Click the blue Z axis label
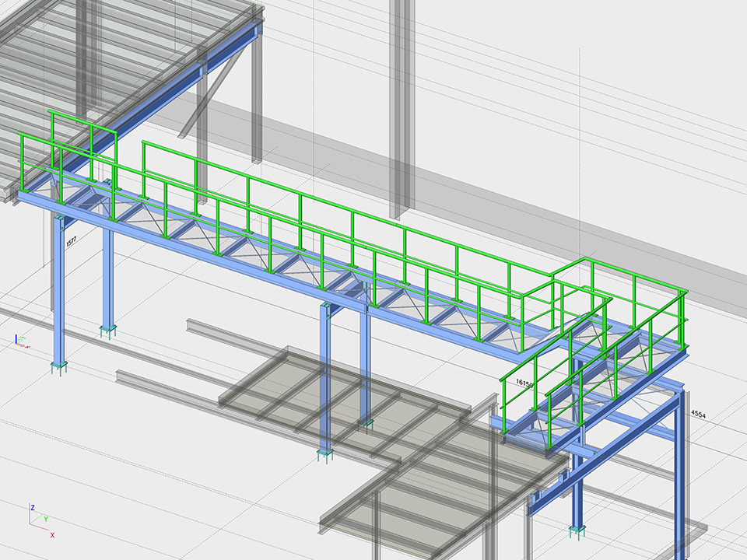 click(32, 507)
